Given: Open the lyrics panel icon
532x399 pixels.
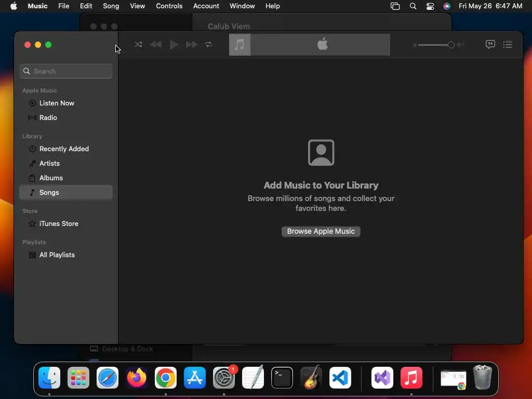Looking at the screenshot, I should (x=490, y=45).
